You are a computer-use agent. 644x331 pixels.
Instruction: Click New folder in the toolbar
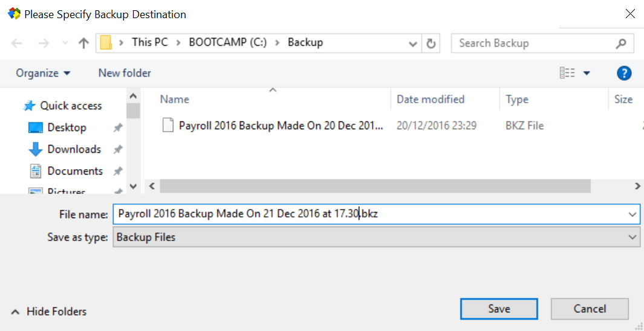coord(125,73)
